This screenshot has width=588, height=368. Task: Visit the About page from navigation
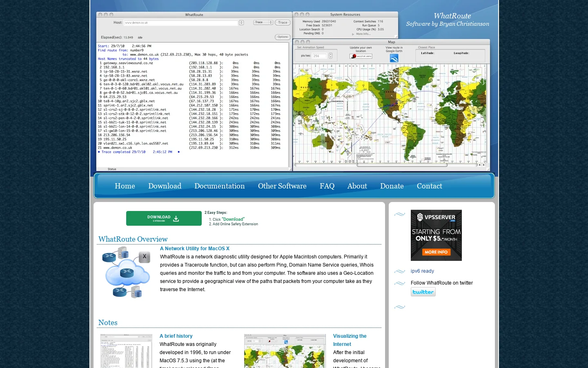click(x=357, y=186)
